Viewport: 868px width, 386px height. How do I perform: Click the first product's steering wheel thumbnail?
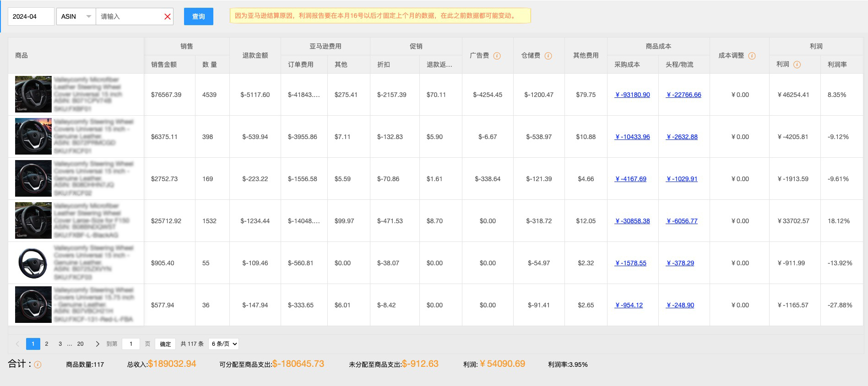click(33, 94)
